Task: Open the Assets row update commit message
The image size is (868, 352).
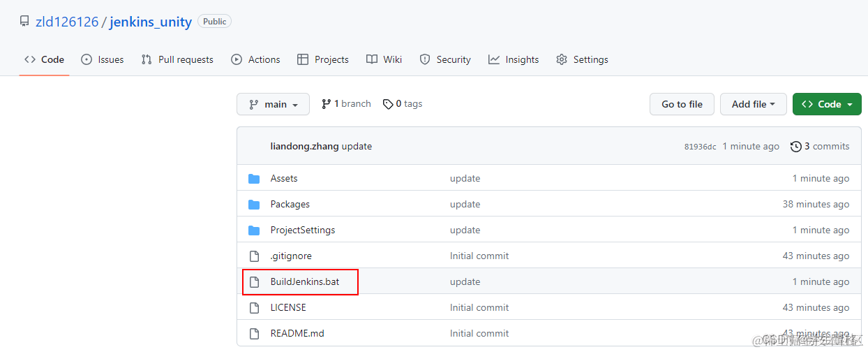Action: tap(465, 178)
